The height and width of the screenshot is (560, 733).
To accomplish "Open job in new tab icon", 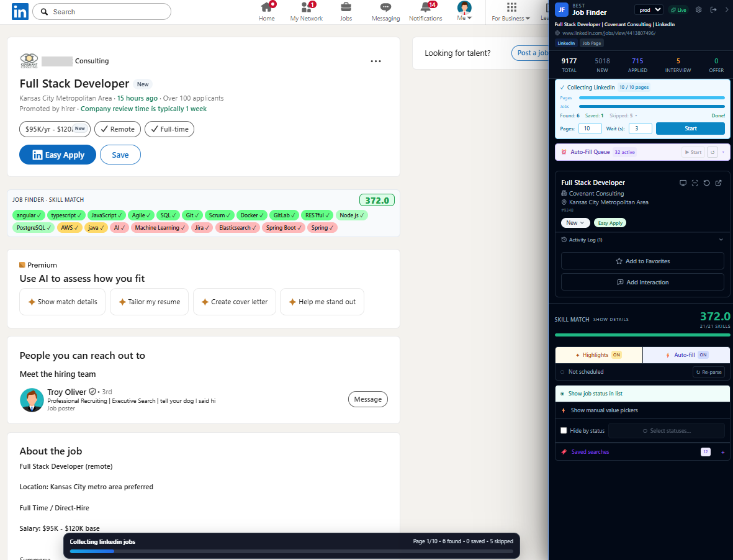I will click(719, 183).
